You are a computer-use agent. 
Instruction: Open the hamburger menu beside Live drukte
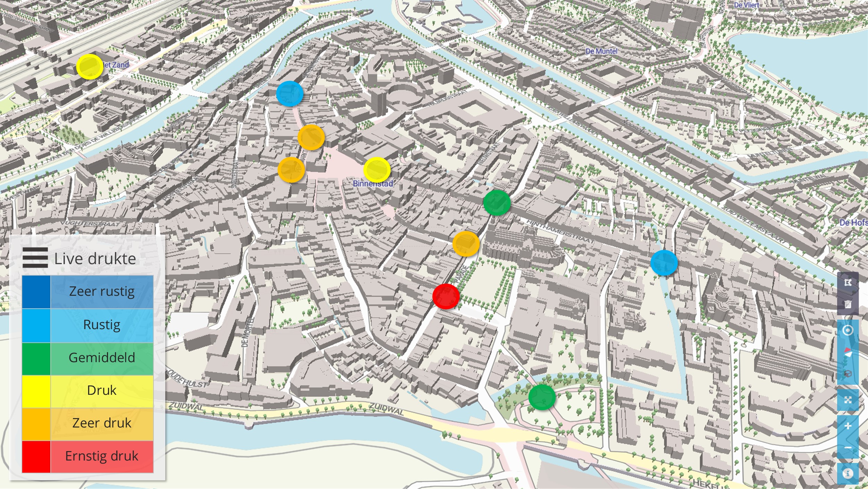[35, 258]
